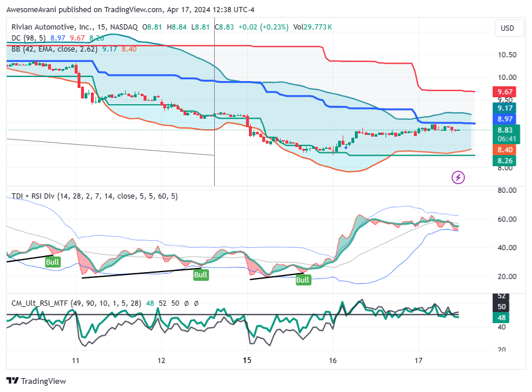
Task: Click date 16 on the time axis
Action: point(332,360)
